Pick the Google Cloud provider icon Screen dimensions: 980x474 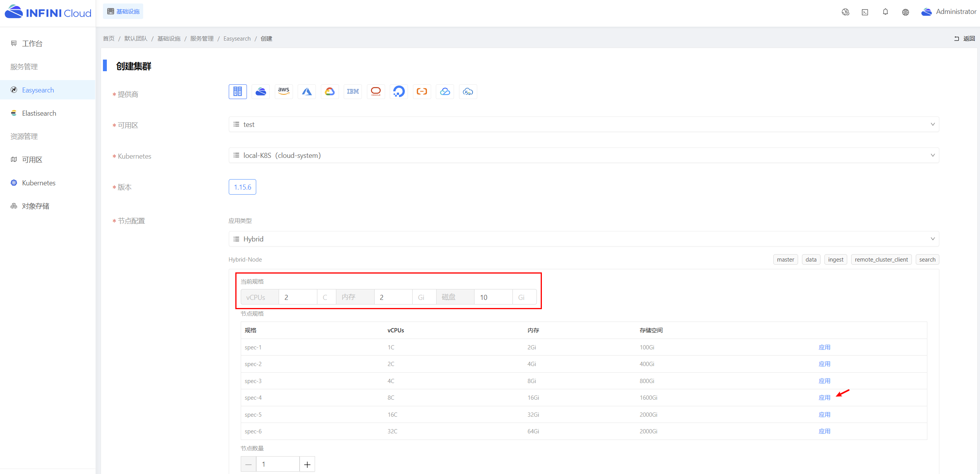(x=330, y=92)
